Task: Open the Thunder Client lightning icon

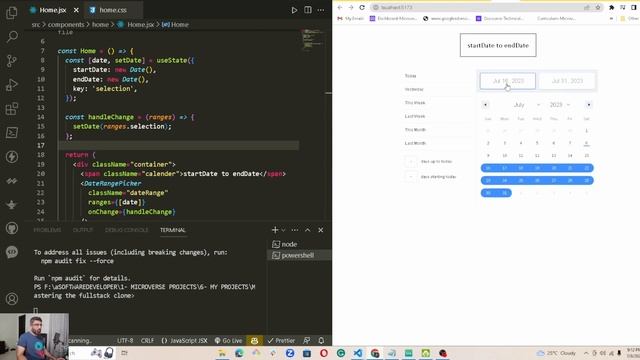Action: tap(12, 157)
